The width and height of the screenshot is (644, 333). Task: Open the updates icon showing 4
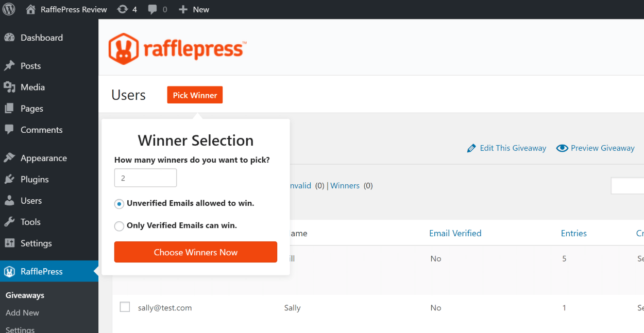pyautogui.click(x=123, y=9)
